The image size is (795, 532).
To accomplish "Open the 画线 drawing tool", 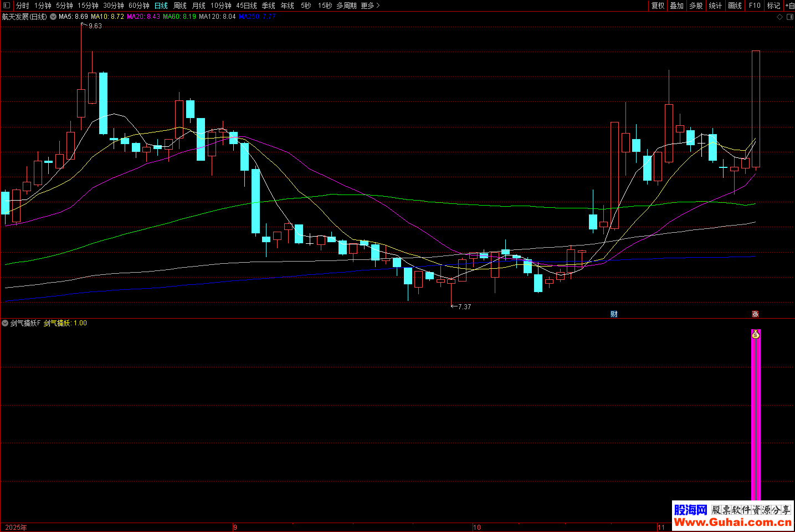I will click(x=735, y=6).
